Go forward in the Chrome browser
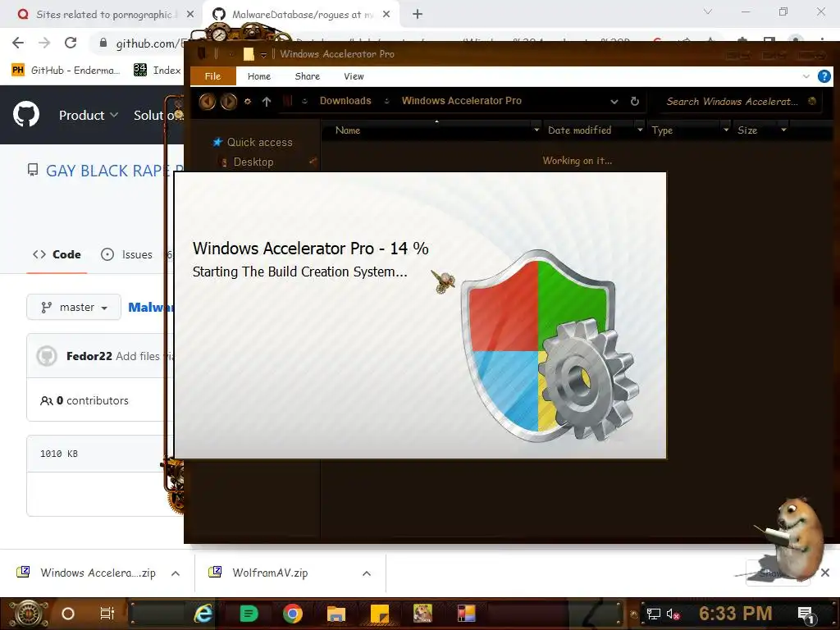Image resolution: width=840 pixels, height=630 pixels. (44, 43)
